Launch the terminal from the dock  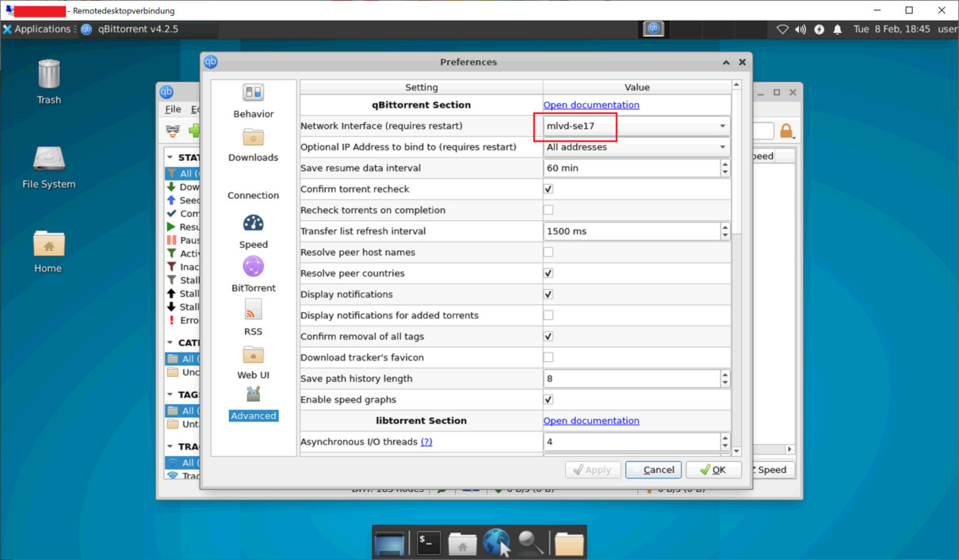point(429,543)
